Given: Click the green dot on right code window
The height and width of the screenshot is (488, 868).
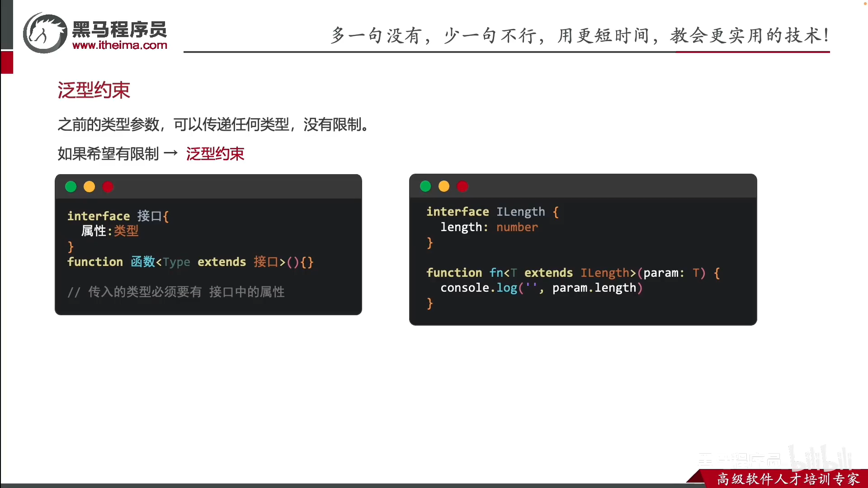Looking at the screenshot, I should pyautogui.click(x=425, y=186).
